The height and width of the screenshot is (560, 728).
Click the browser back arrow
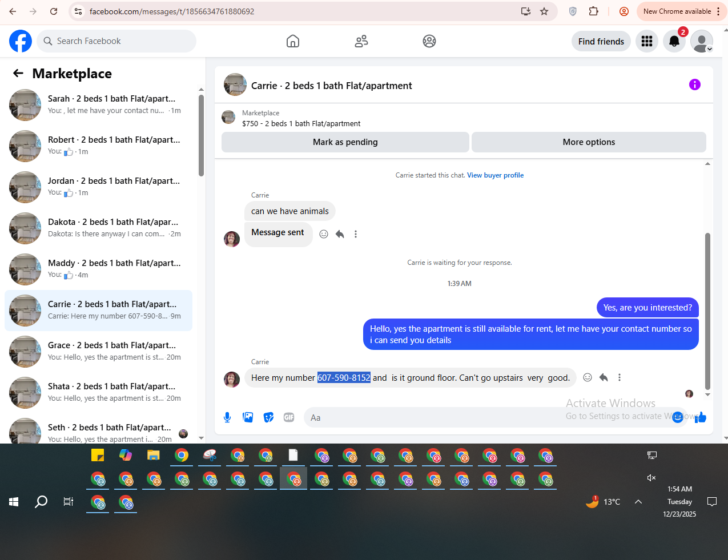pos(13,11)
